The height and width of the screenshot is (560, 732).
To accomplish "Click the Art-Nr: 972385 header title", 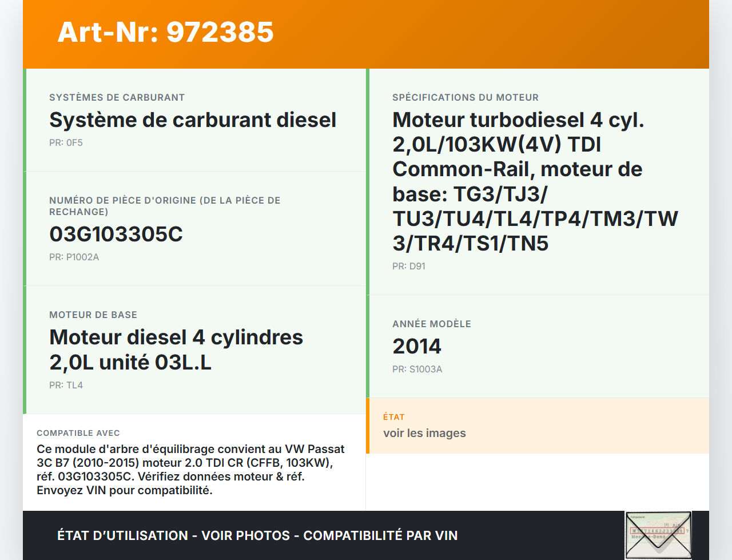I will 166,32.
